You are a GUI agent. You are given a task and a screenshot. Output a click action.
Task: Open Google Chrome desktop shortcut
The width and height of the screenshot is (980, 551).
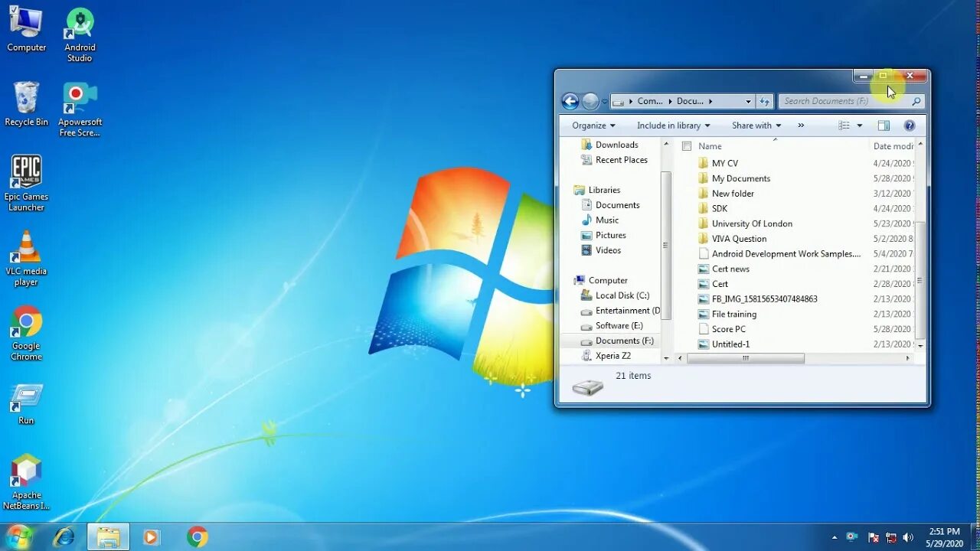coord(26,334)
